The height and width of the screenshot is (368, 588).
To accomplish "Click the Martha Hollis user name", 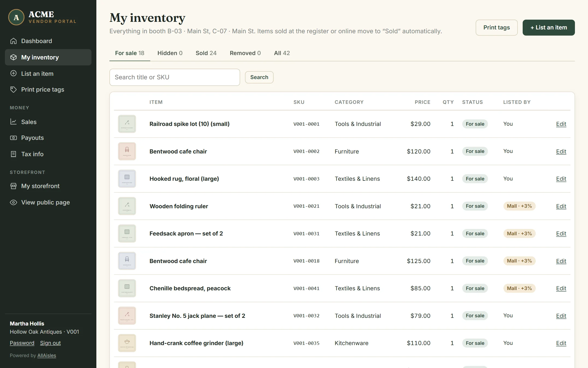I will (27, 324).
